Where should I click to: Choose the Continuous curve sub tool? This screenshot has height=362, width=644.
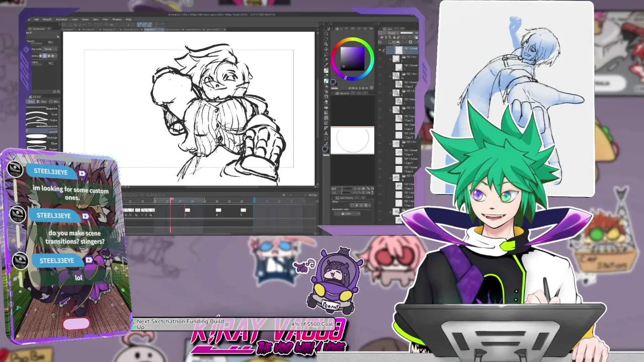pyautogui.click(x=42, y=126)
